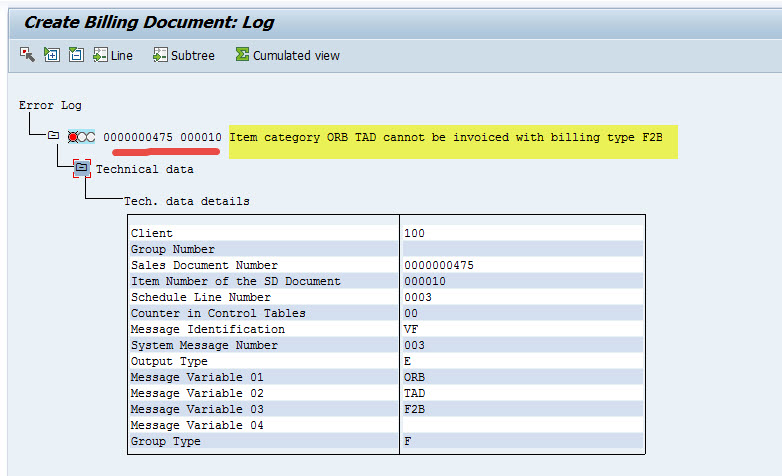This screenshot has width=782, height=476.
Task: Click the Client value 100
Action: (414, 233)
